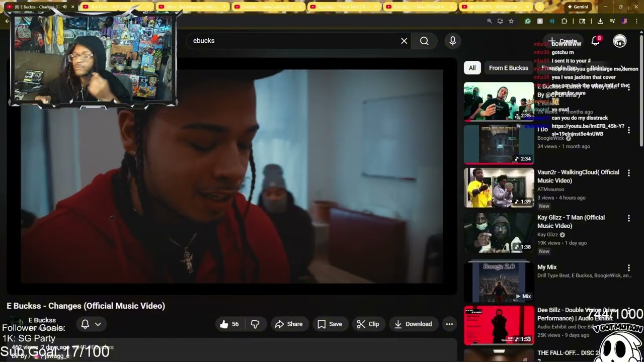The height and width of the screenshot is (362, 644).
Task: Open options menu for BoogieWick video
Action: coord(628,130)
